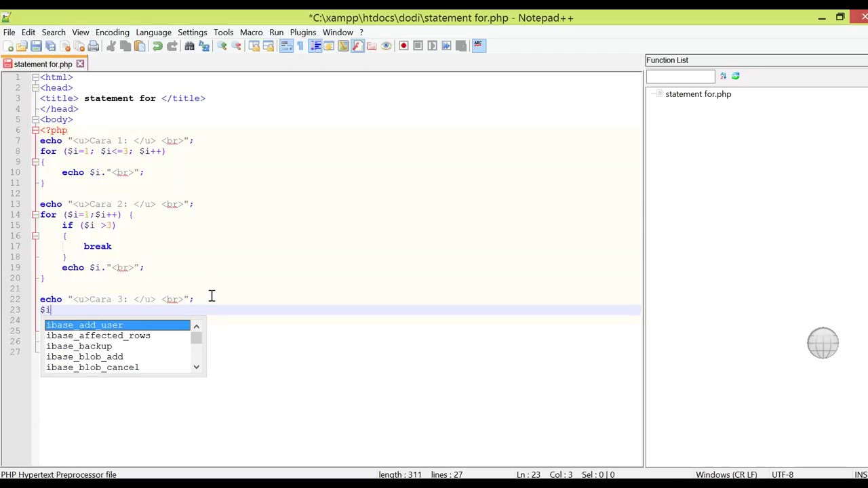Close the statement for.php tab
This screenshot has width=868, height=488.
80,64
